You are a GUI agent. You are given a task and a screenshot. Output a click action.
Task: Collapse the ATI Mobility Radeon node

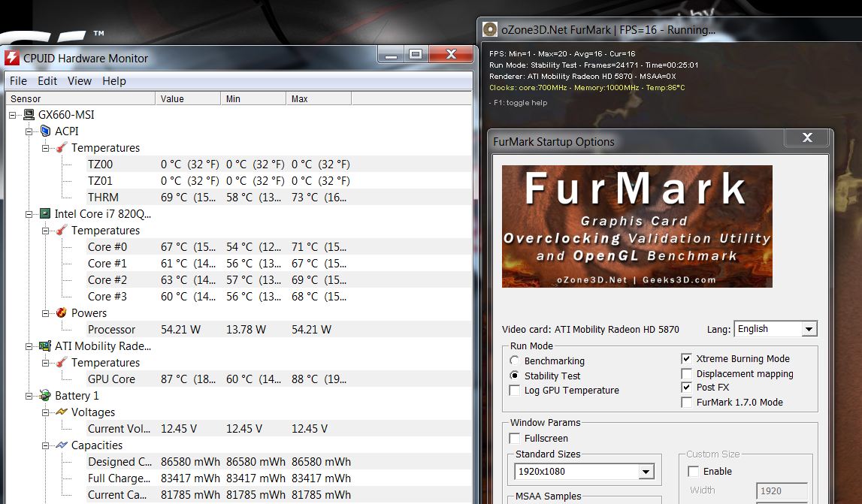click(x=29, y=346)
